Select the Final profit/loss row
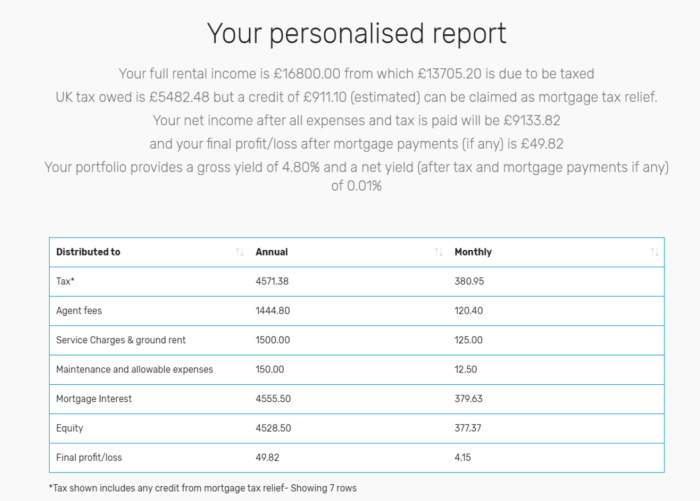Image resolution: width=700 pixels, height=501 pixels. [357, 458]
